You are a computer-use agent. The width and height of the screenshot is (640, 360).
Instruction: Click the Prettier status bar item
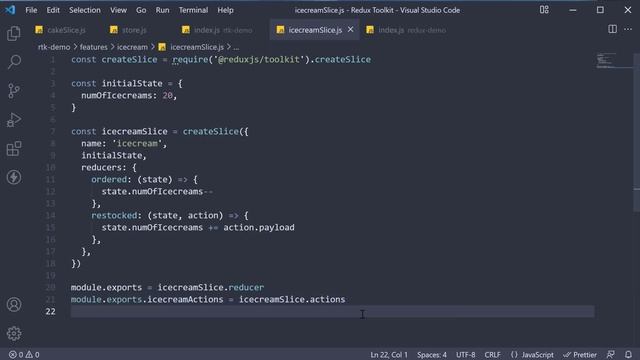(x=580, y=355)
